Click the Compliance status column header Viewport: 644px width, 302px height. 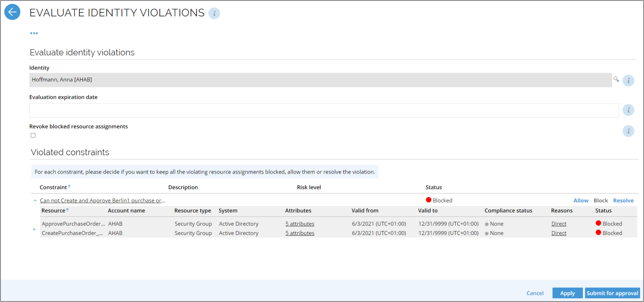(508, 211)
